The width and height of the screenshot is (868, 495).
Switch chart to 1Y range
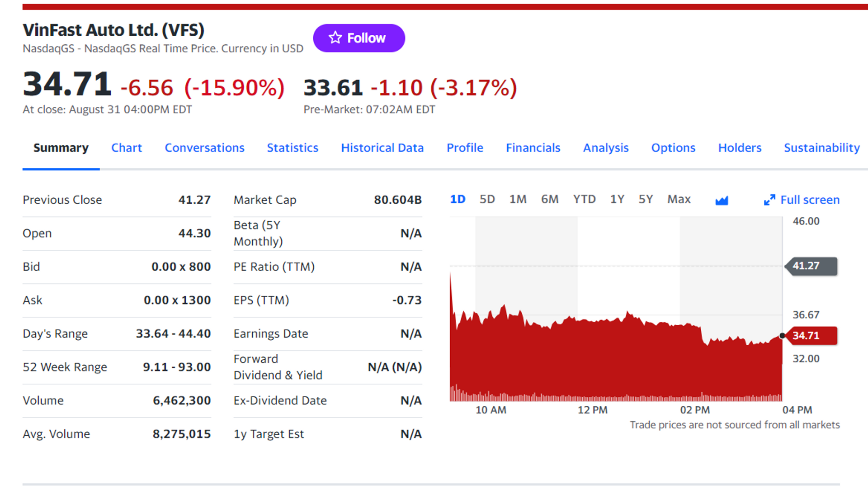point(617,199)
